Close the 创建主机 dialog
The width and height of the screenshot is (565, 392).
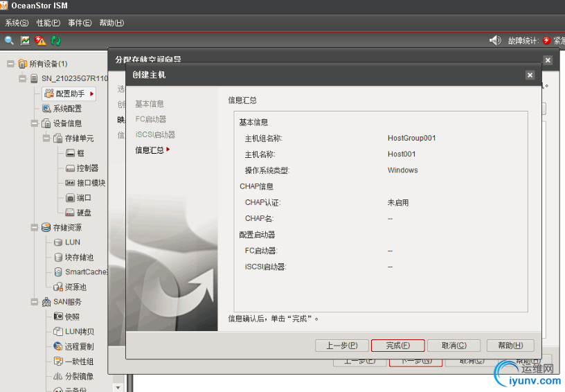[x=530, y=75]
